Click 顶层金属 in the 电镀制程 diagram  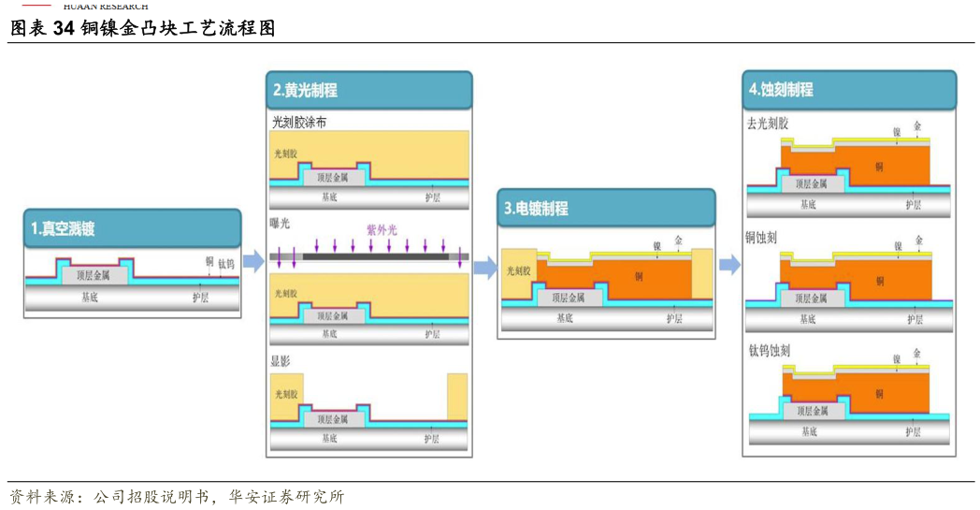click(x=569, y=298)
